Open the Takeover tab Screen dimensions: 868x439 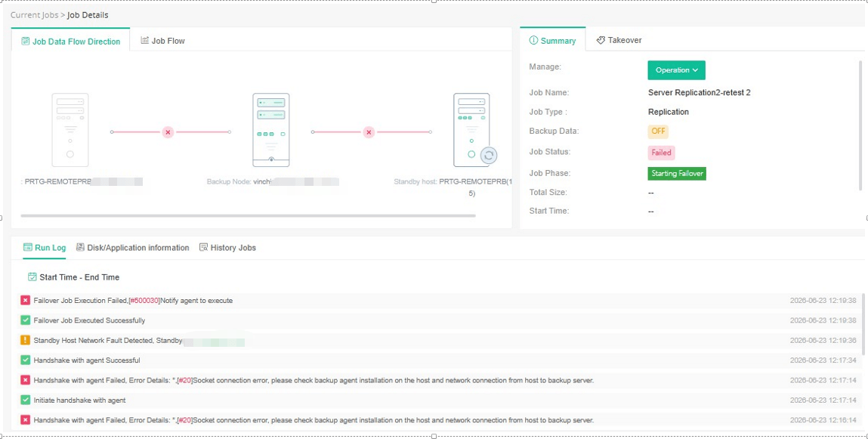619,40
